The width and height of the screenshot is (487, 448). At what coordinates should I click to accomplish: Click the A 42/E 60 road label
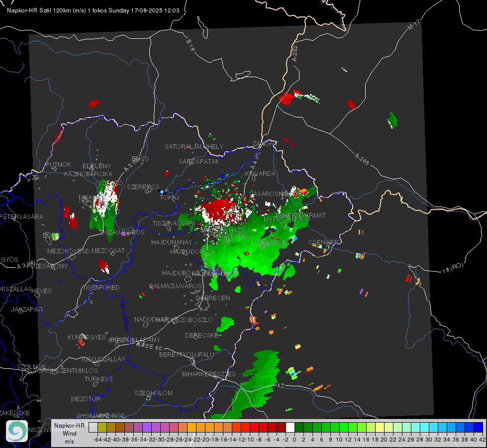pos(149,346)
